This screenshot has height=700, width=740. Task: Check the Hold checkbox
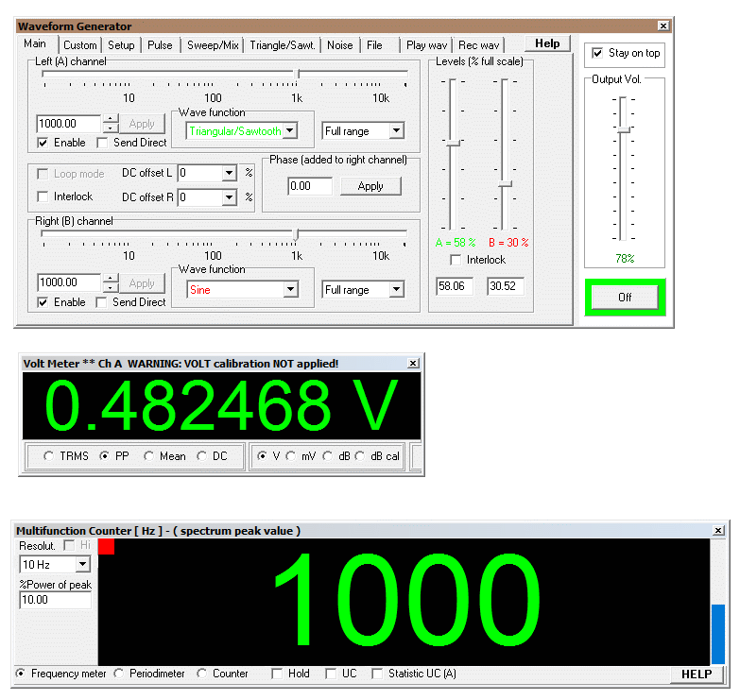click(x=277, y=674)
